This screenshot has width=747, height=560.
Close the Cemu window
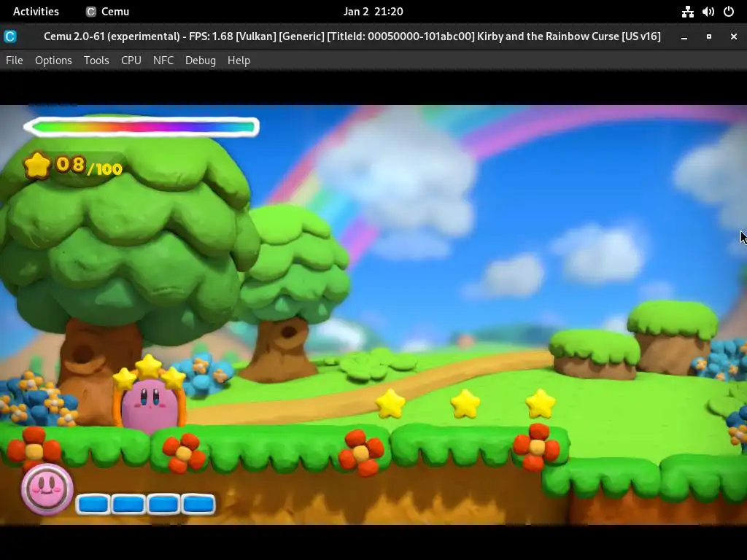click(734, 36)
